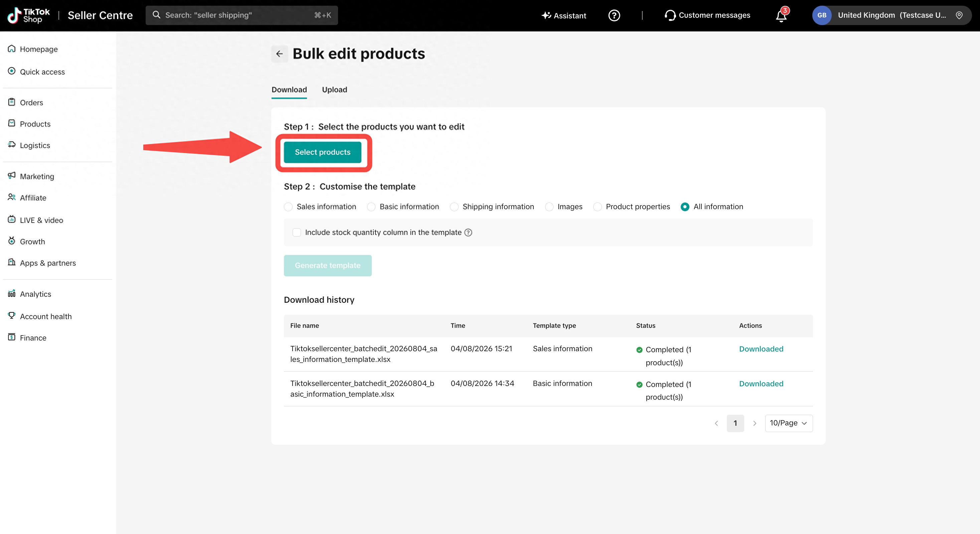Screen dimensions: 980x534
Task: Click the Growth medal icon
Action: [12, 241]
